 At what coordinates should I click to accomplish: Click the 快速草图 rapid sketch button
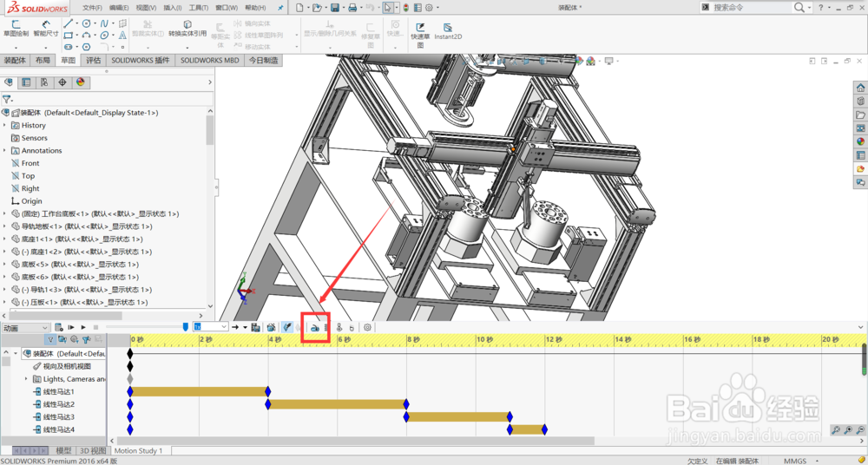pyautogui.click(x=421, y=36)
